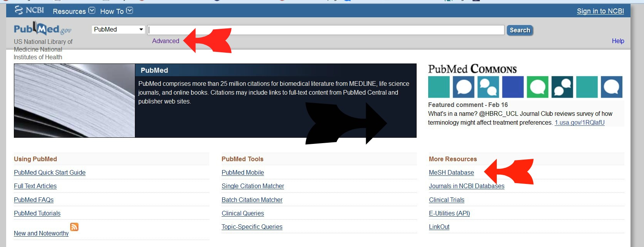Click the 'PubMed' banner title text
Screen dimensions: 644x247
pyautogui.click(x=154, y=70)
